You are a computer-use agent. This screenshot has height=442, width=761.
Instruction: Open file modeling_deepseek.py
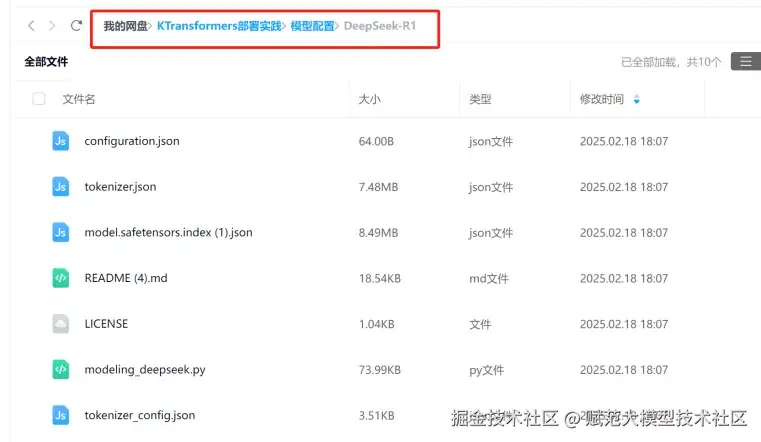tap(145, 370)
